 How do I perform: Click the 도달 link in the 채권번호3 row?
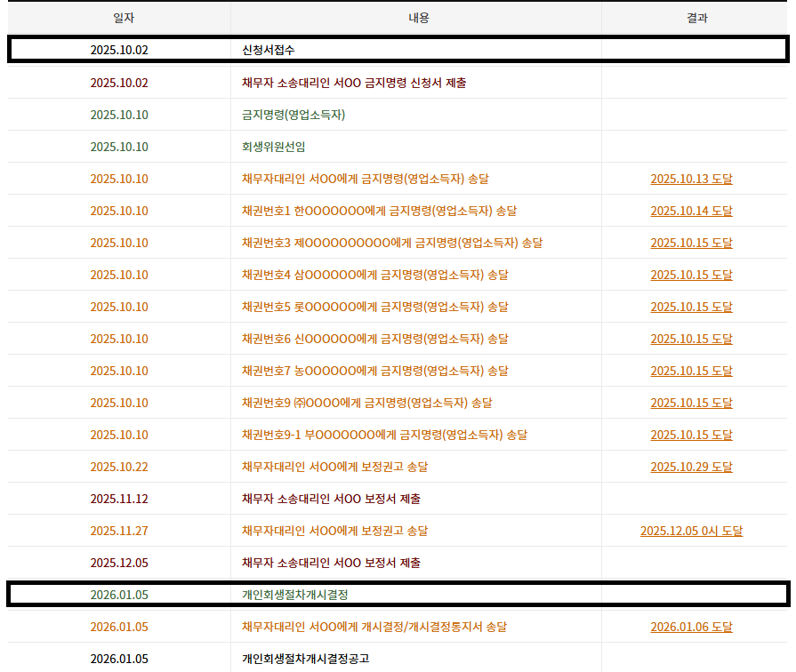tap(691, 243)
